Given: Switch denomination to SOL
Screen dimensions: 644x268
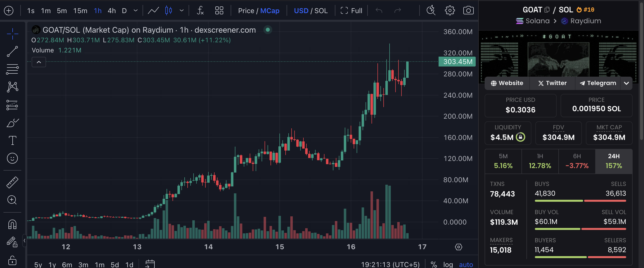Looking at the screenshot, I should click(321, 10).
